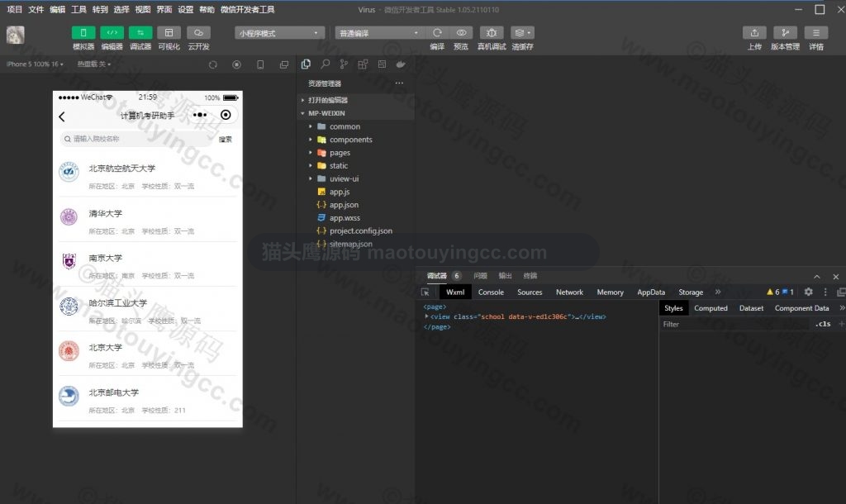Click the simulator device rotate icon
Viewport: 846px width, 504px height.
pos(260,64)
